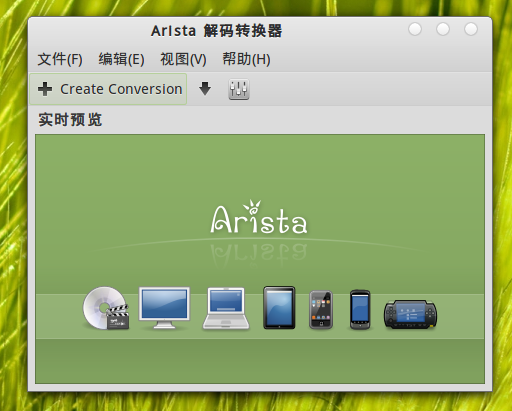
Task: Click the desktop monitor device icon
Action: click(x=164, y=308)
